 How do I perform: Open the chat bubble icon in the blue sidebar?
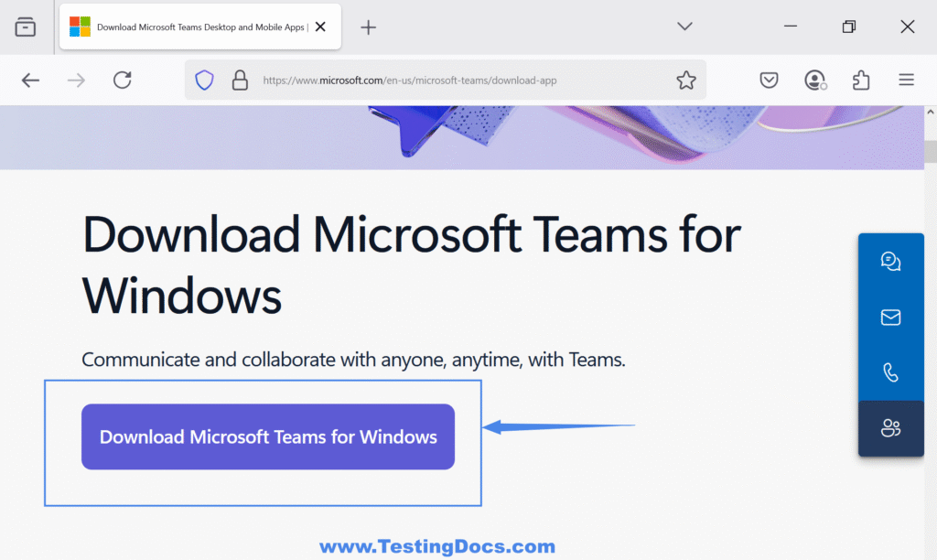click(890, 262)
